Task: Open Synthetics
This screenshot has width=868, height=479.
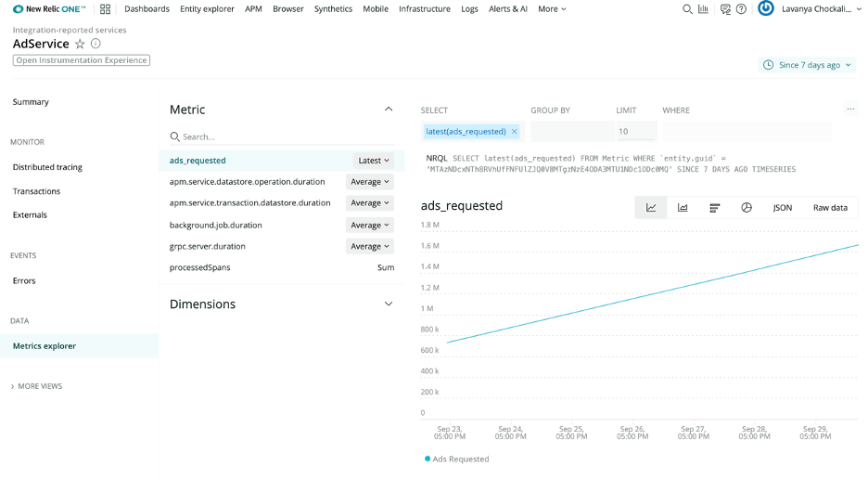Action: 333,9
